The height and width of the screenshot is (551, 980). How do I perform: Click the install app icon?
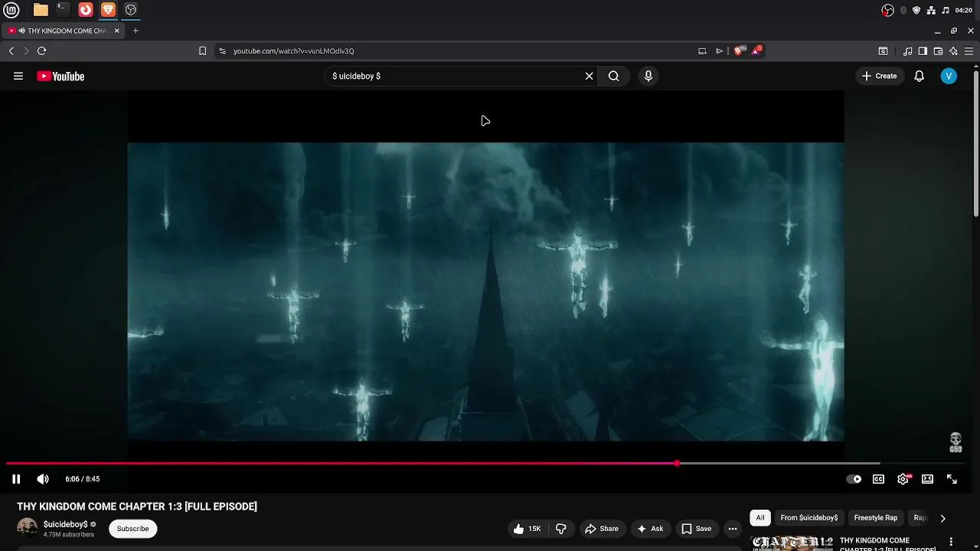702,51
